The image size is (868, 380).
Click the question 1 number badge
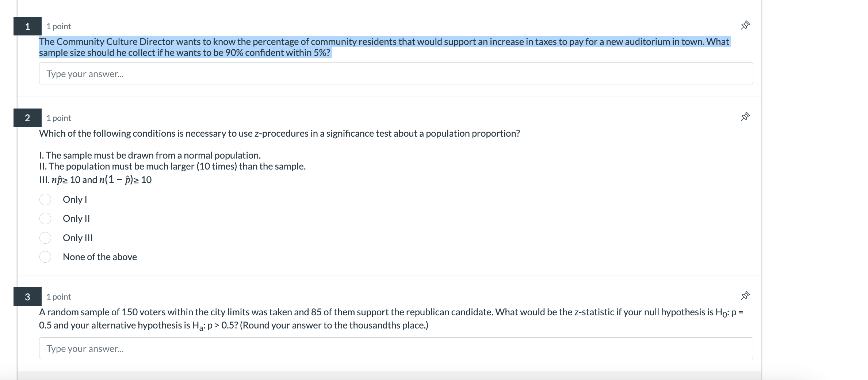27,26
